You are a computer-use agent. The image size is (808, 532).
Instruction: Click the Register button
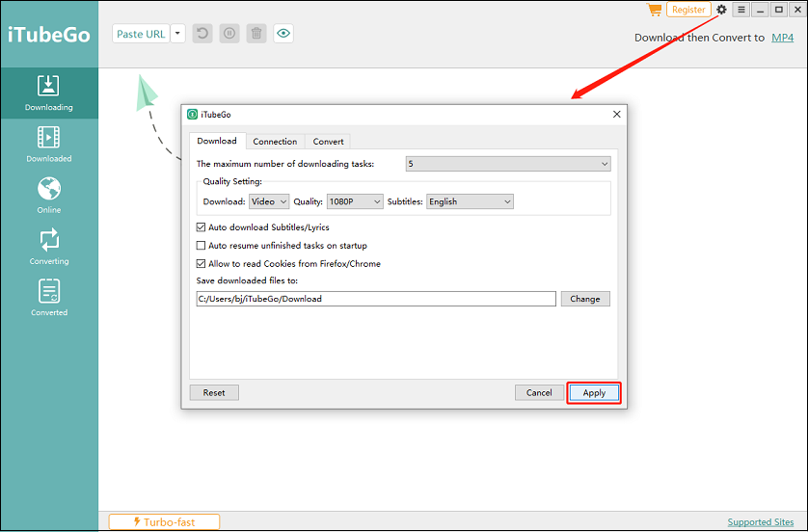[x=688, y=10]
